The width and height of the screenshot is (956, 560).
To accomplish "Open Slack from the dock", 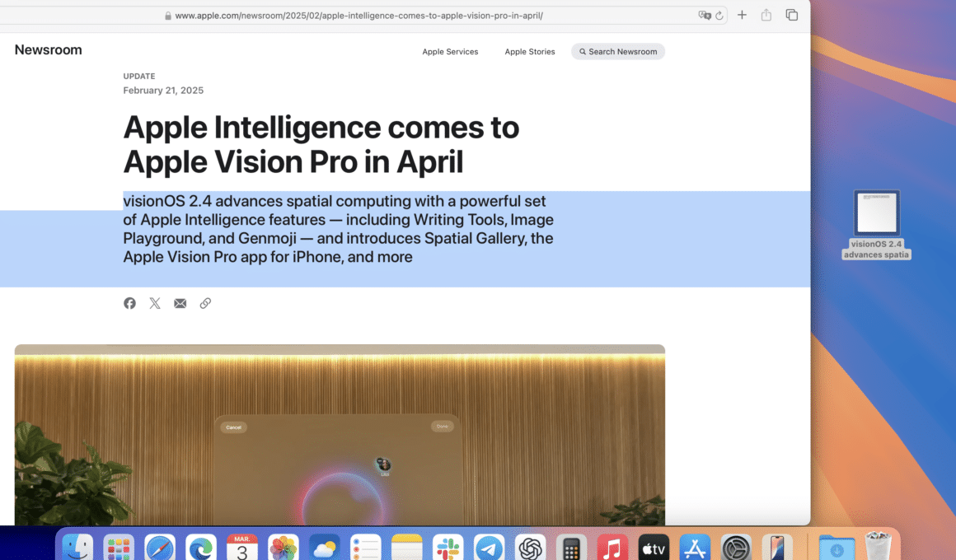I will (x=448, y=548).
